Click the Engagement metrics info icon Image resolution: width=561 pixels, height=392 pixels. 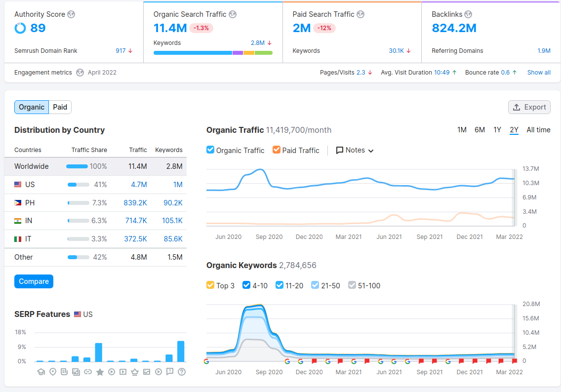tap(80, 72)
